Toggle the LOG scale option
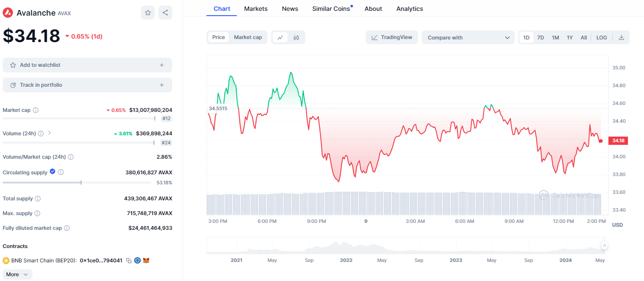 [x=602, y=38]
